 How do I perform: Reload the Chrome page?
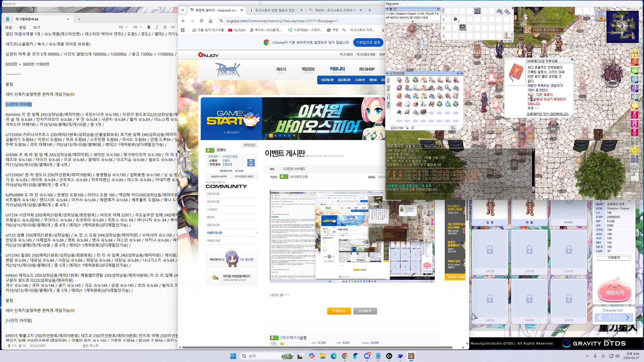click(202, 21)
